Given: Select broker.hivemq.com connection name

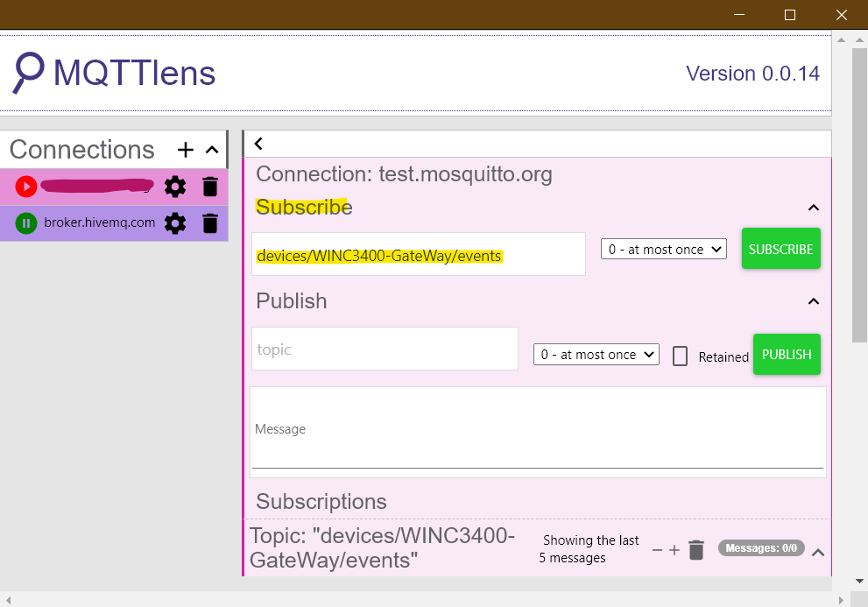Looking at the screenshot, I should [x=100, y=222].
